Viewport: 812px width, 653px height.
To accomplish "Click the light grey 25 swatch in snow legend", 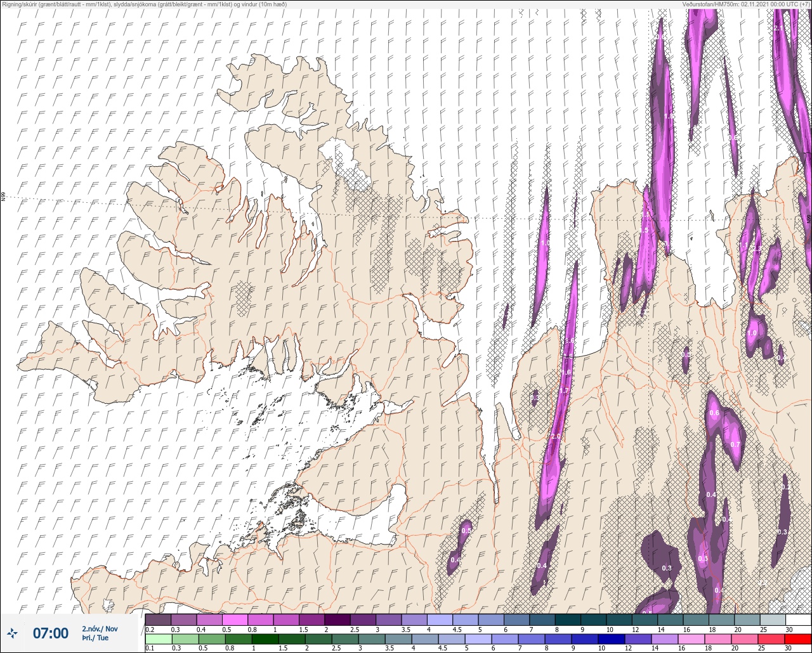I will click(x=772, y=619).
